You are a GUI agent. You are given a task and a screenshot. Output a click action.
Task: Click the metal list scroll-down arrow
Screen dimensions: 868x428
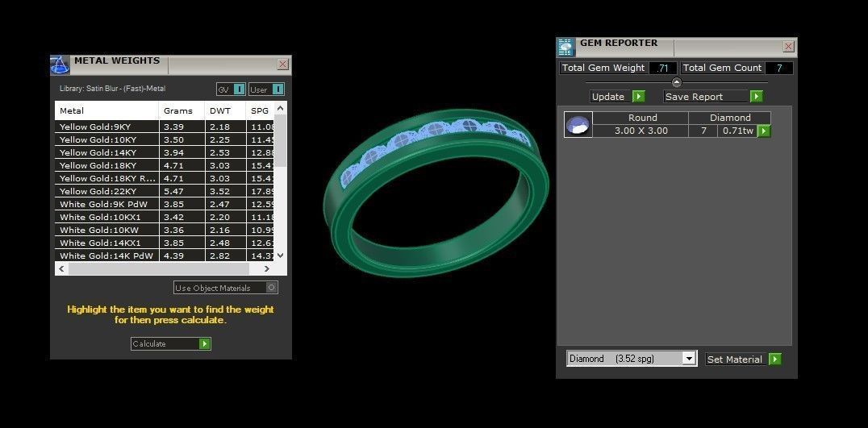[x=280, y=255]
